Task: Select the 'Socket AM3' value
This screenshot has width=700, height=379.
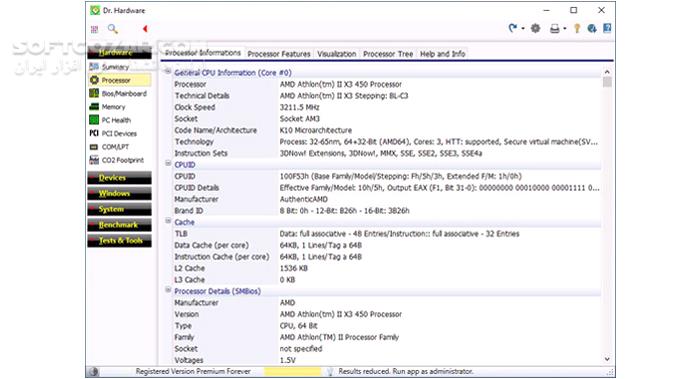Action: (x=300, y=119)
